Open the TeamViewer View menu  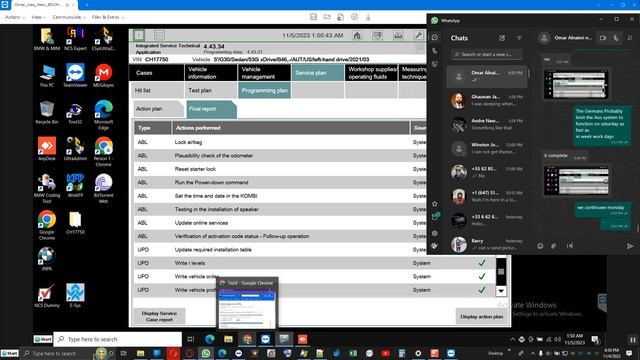coord(38,17)
